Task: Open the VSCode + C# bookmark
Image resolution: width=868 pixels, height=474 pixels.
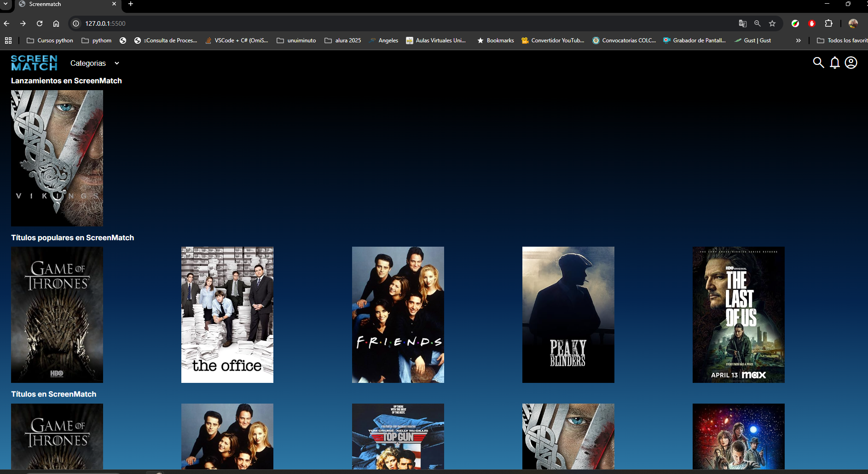Action: tap(237, 40)
